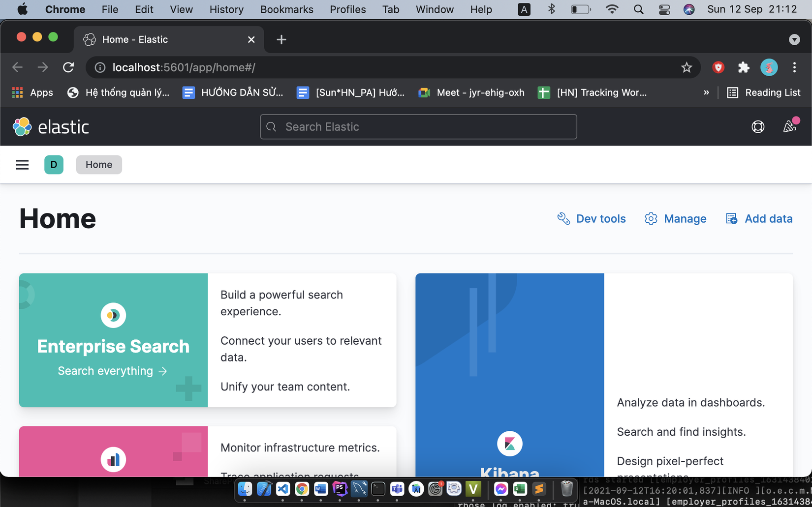Open the '[Sun*HN_PA] Hướ...' bookmark

350,92
